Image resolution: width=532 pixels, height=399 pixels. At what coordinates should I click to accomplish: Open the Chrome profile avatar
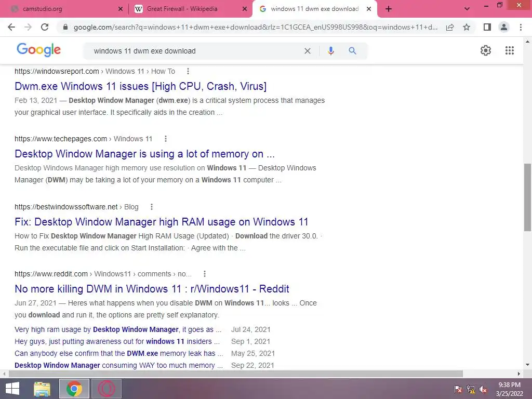point(504,27)
